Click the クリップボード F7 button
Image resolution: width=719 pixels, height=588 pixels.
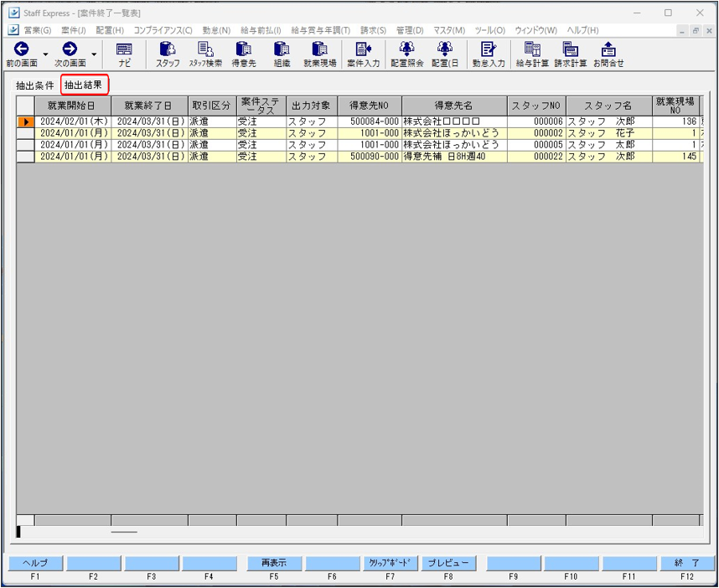[391, 563]
